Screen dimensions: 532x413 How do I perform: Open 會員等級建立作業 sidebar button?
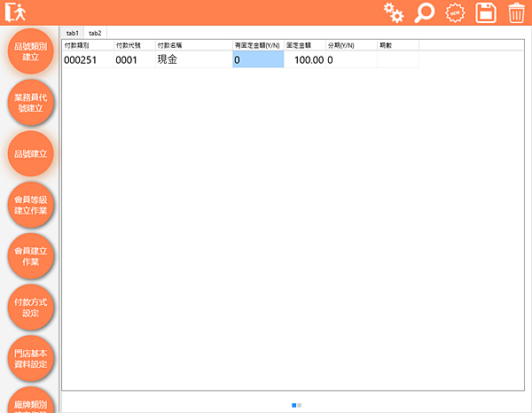point(30,205)
